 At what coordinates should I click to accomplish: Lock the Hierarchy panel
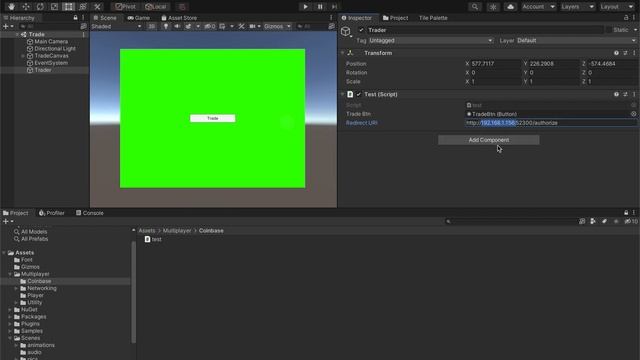pos(76,18)
